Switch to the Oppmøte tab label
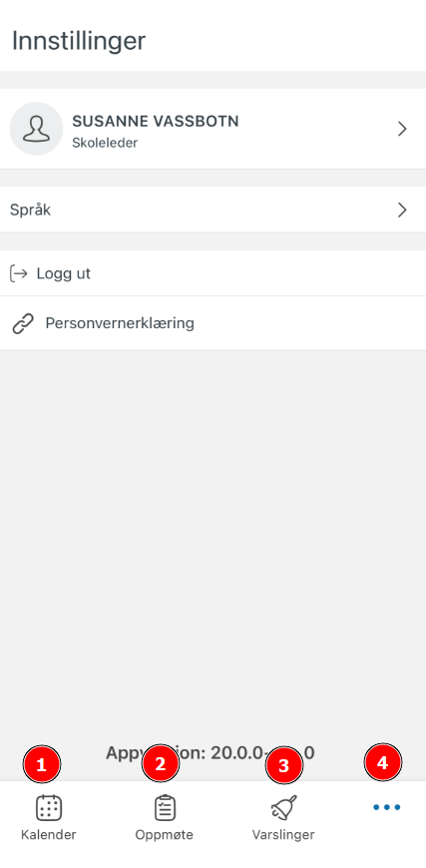 click(x=165, y=835)
